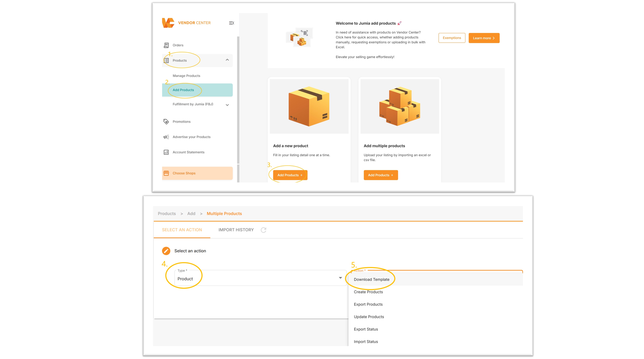
Task: Switch to the Select an Action tab
Action: (182, 230)
